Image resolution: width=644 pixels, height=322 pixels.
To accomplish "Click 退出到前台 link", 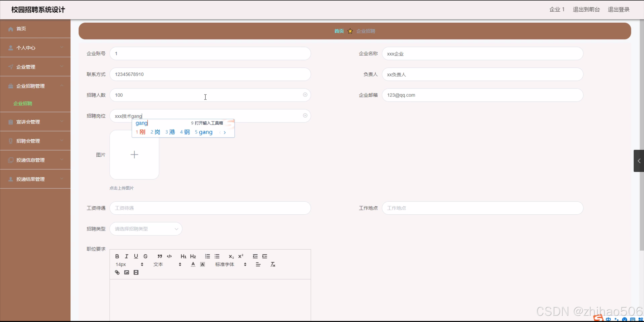I will [x=586, y=10].
